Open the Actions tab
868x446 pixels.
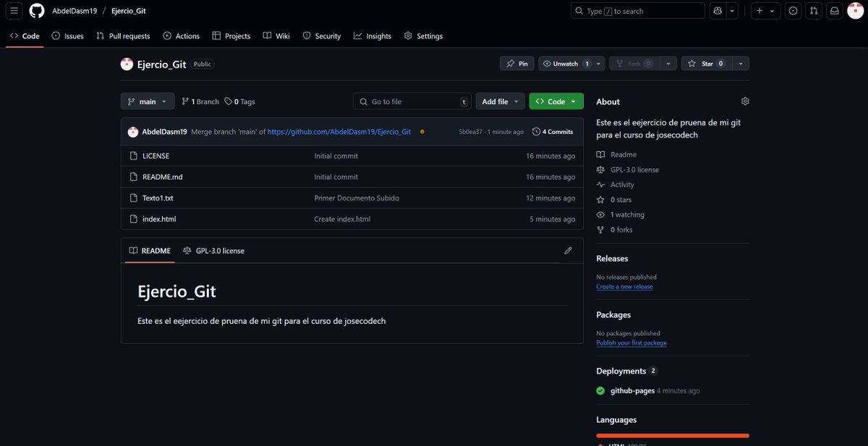tap(182, 35)
